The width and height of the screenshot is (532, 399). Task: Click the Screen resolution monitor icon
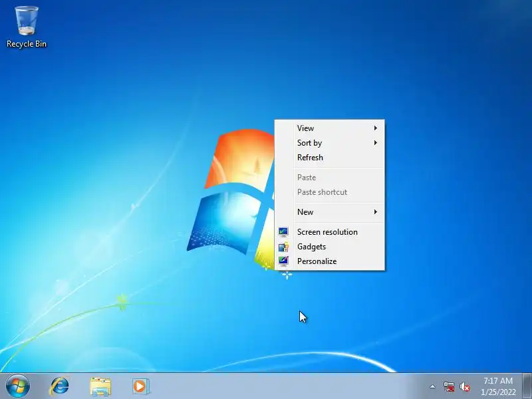tap(283, 231)
